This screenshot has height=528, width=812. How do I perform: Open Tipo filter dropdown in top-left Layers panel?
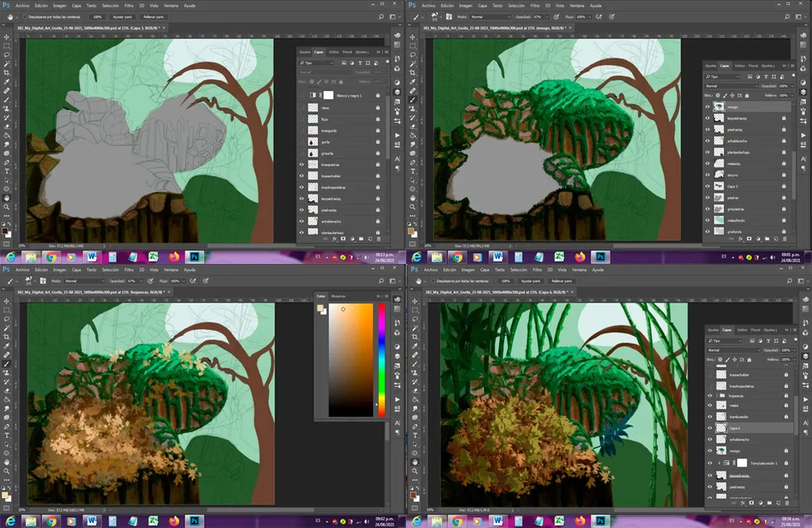(317, 63)
